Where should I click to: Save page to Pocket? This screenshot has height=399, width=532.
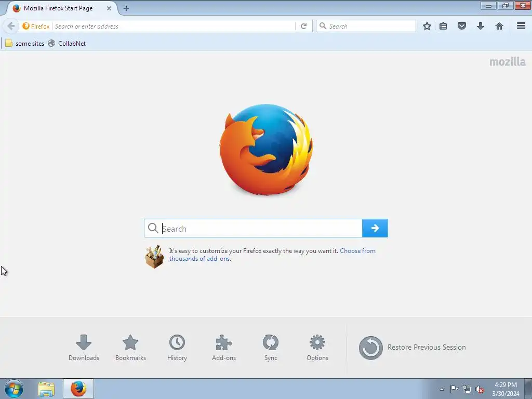462,26
